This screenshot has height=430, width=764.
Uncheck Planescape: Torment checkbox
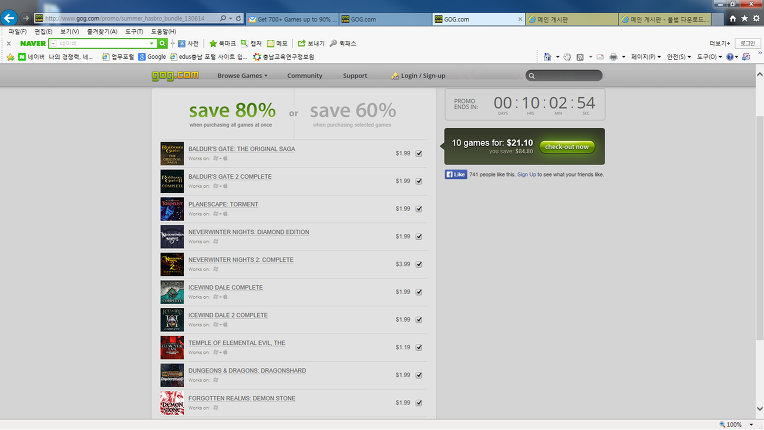(x=419, y=209)
